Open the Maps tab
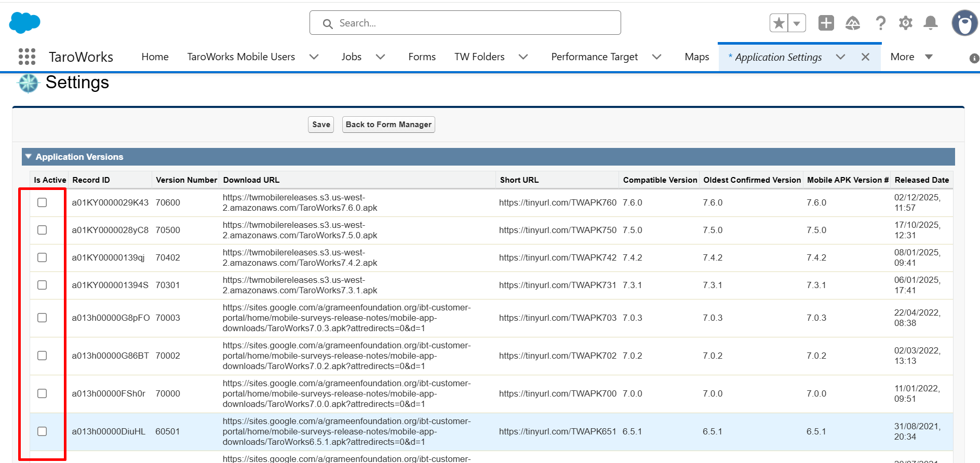The image size is (980, 463). pyautogui.click(x=697, y=57)
